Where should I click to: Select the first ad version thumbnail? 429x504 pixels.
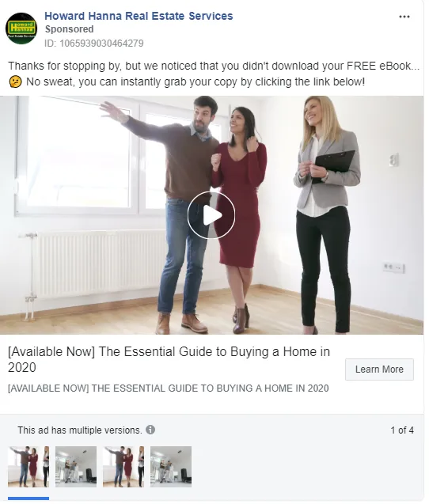(x=28, y=466)
